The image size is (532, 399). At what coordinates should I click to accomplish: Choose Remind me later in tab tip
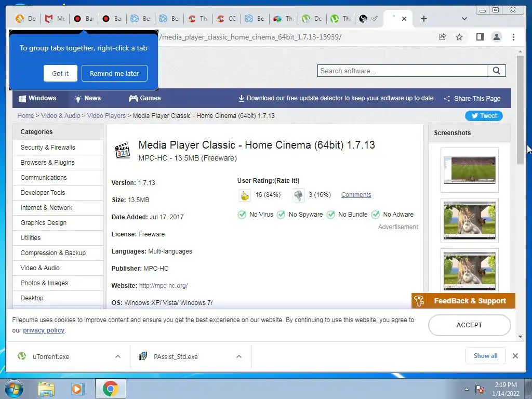114,73
